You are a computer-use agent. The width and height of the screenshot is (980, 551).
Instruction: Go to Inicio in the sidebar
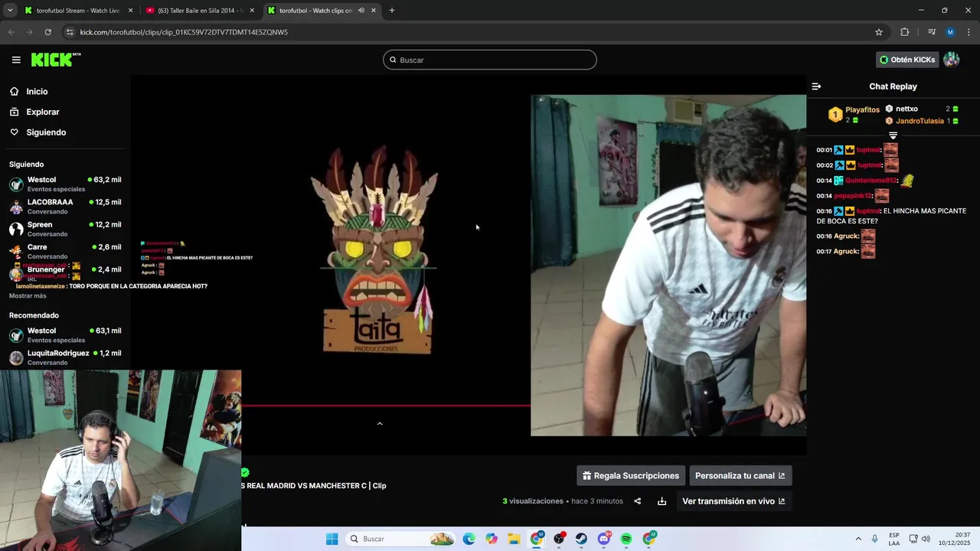[37, 91]
